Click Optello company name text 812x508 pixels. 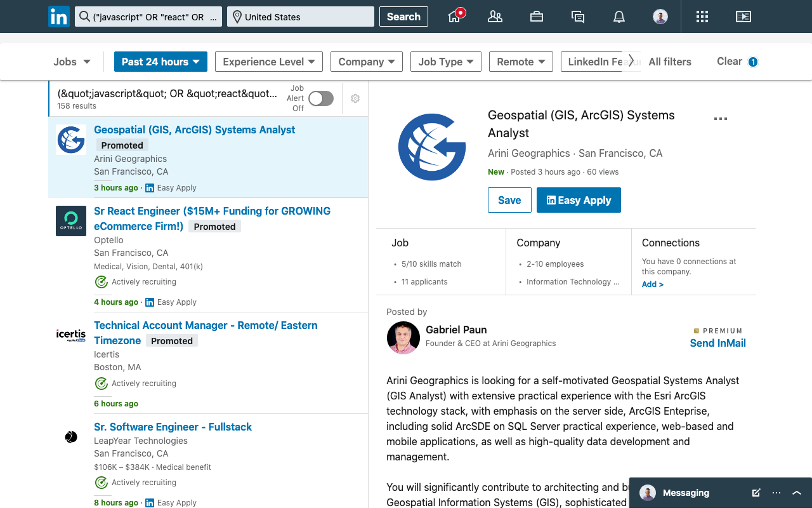click(108, 240)
